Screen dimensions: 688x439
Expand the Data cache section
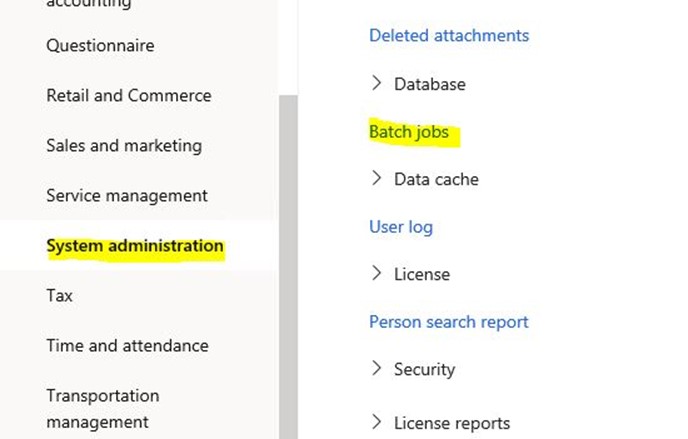(x=377, y=178)
